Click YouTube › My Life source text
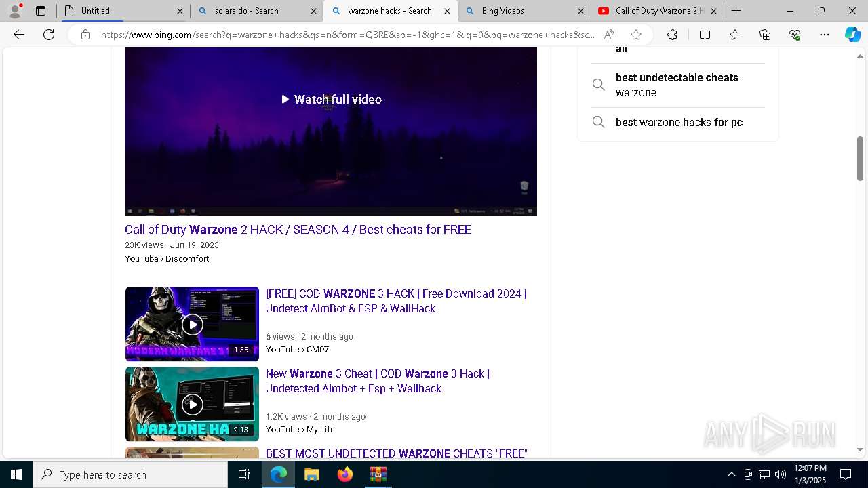This screenshot has width=868, height=488. tap(300, 430)
